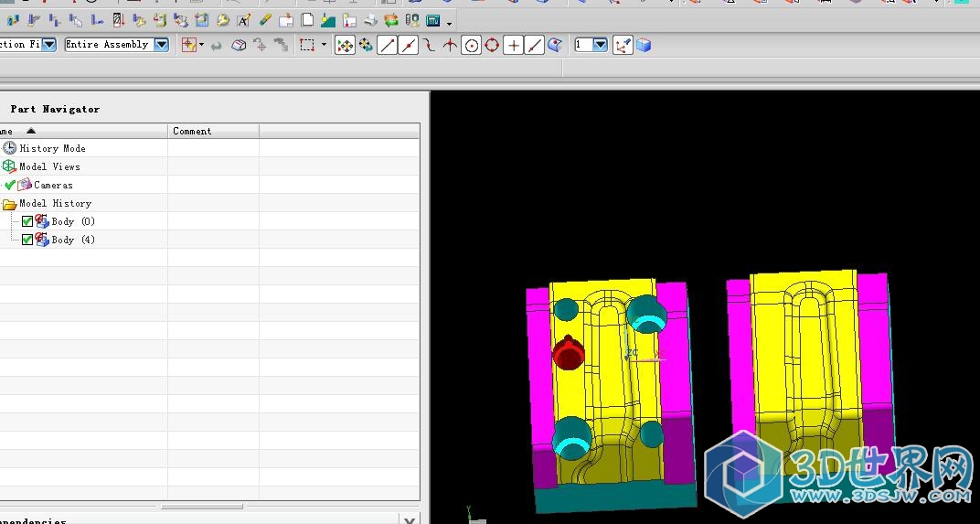This screenshot has height=524, width=980.
Task: Open the selection filter dropdown arrow
Action: pos(48,44)
